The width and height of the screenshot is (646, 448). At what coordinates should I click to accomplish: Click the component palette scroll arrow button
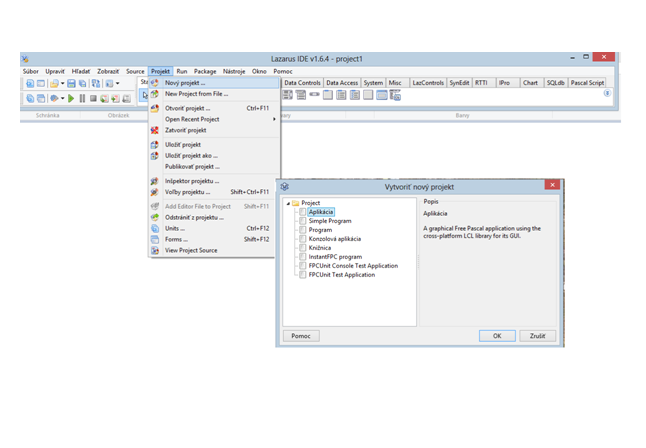[607, 93]
